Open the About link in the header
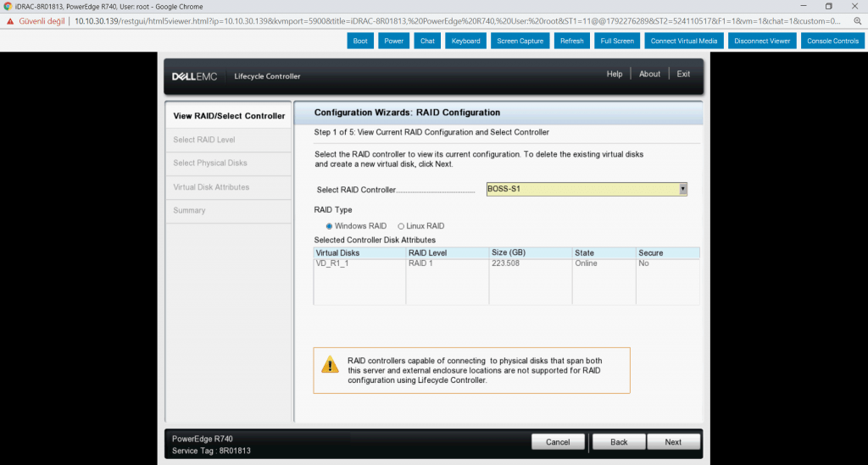The image size is (868, 465). pos(649,75)
